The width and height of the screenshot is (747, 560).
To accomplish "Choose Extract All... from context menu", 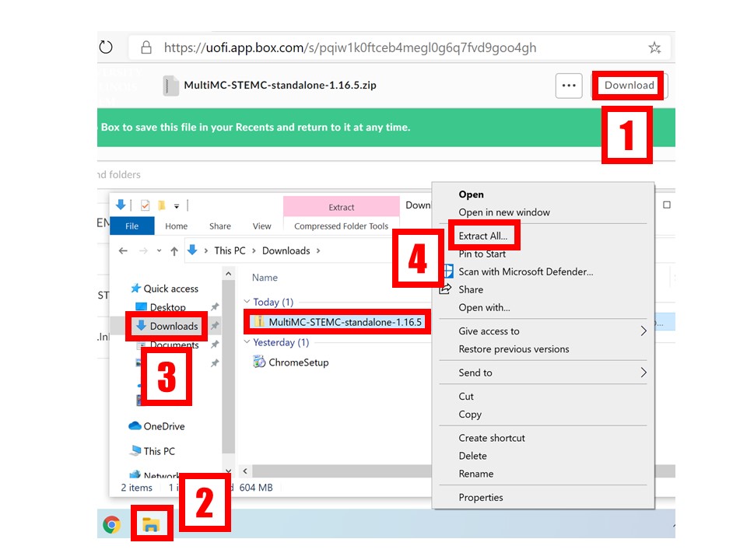I will coord(483,236).
